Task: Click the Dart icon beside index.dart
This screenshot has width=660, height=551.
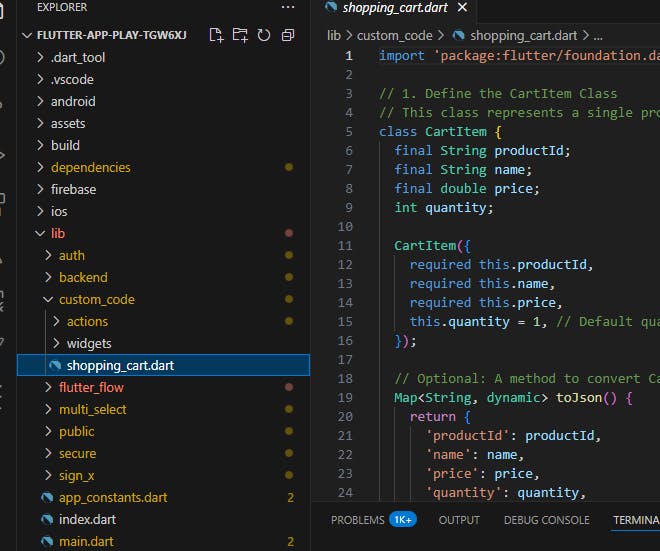Action: [x=47, y=519]
